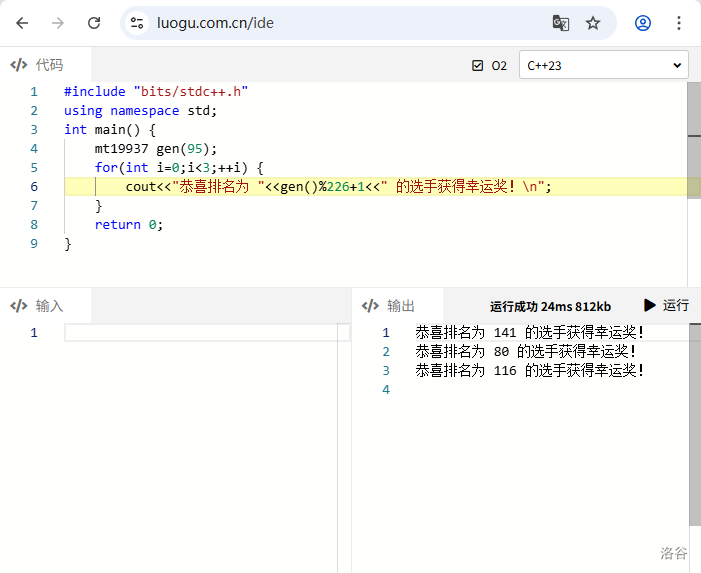Click the browser back arrow
The image size is (701, 573).
pyautogui.click(x=22, y=23)
